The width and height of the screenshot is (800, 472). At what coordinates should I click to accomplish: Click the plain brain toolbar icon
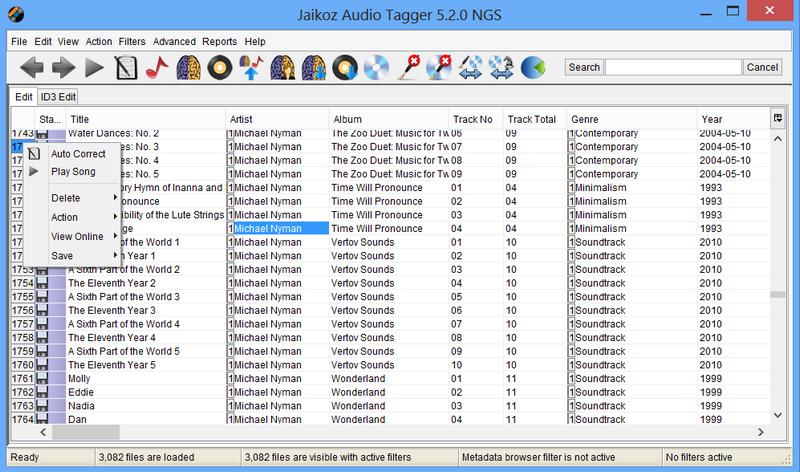coord(188,67)
